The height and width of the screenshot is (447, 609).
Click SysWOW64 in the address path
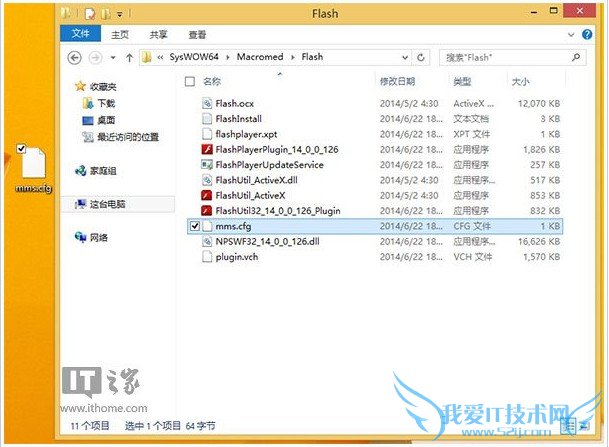194,57
